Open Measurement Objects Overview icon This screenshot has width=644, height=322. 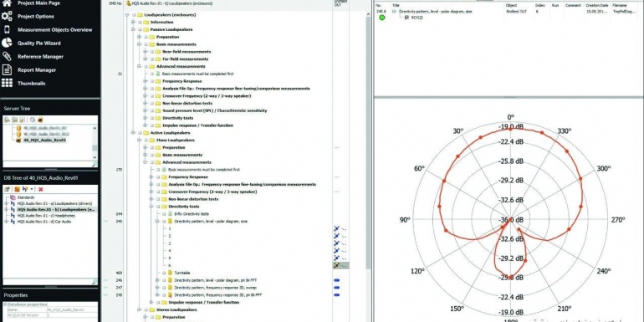(7, 29)
